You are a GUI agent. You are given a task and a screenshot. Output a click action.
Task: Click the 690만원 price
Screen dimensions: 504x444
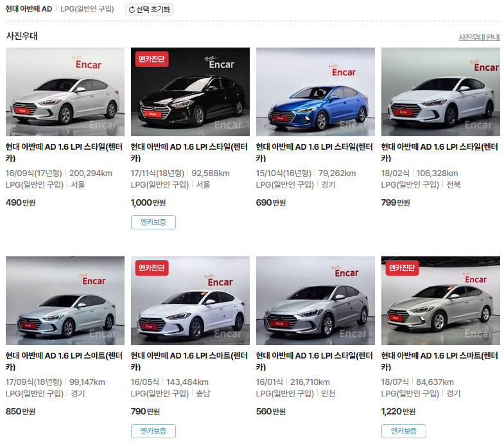tap(271, 202)
